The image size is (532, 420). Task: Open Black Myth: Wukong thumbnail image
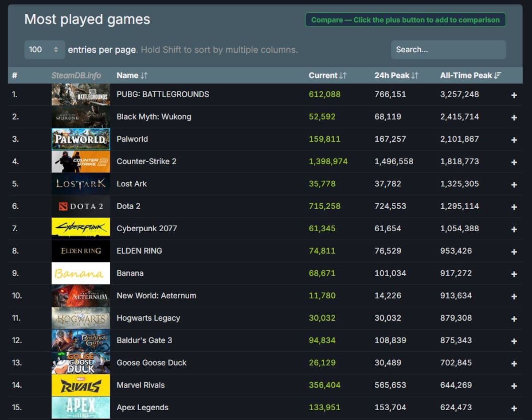81,117
